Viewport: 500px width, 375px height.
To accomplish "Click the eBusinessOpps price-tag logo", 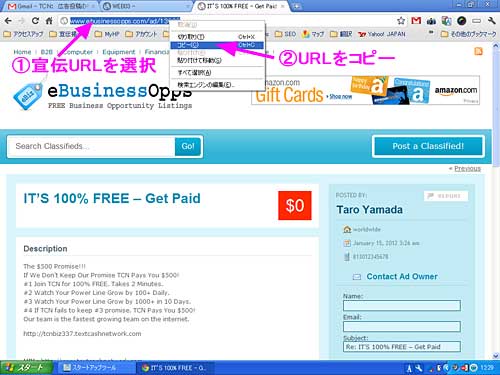I will pyautogui.click(x=28, y=97).
